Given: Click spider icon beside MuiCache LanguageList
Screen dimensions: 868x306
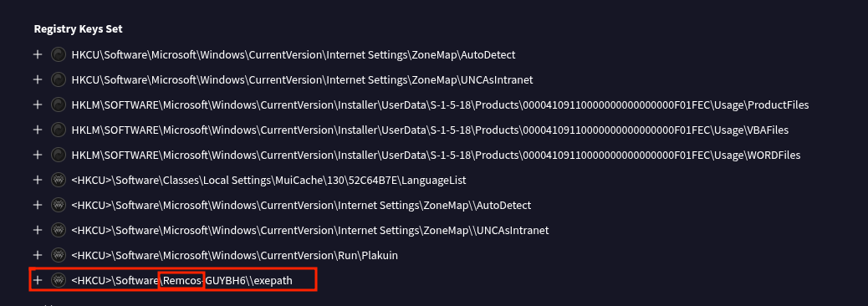Looking at the screenshot, I should (x=59, y=180).
